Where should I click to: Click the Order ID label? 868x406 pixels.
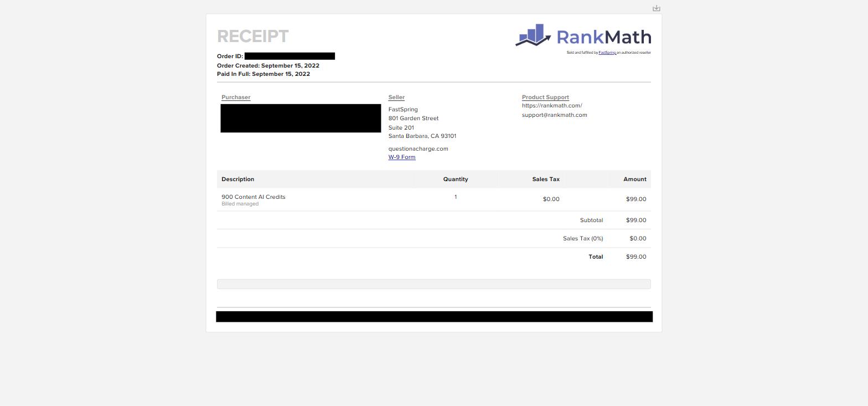coord(230,56)
